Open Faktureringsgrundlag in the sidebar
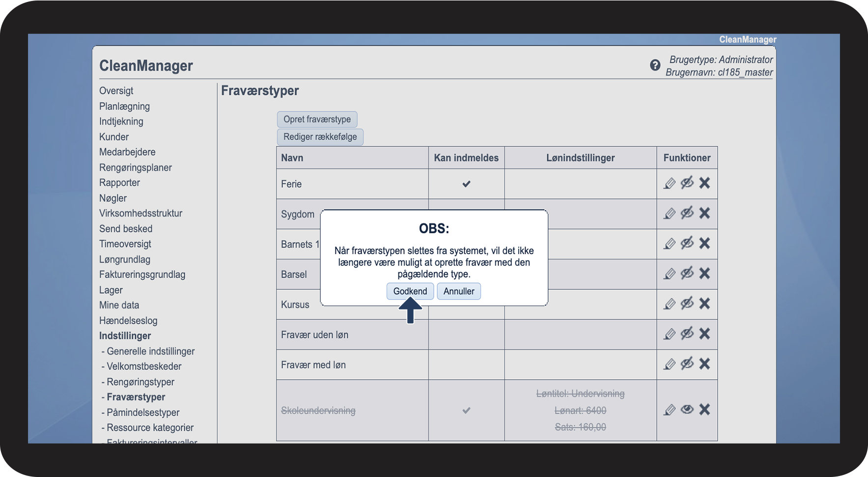 pos(142,275)
